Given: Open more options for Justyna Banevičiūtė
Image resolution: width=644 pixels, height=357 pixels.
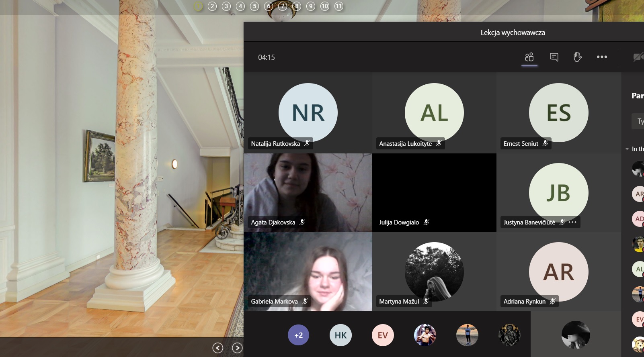Looking at the screenshot, I should (573, 222).
